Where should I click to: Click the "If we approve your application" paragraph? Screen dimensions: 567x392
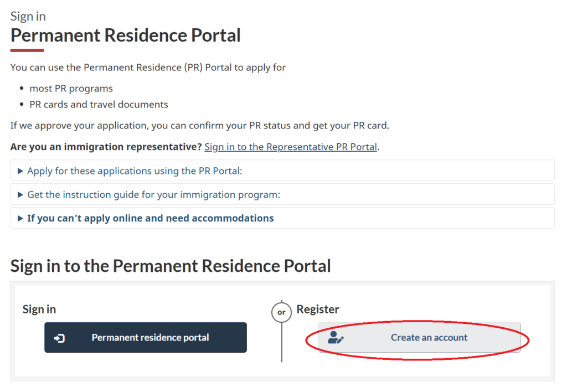pos(199,126)
